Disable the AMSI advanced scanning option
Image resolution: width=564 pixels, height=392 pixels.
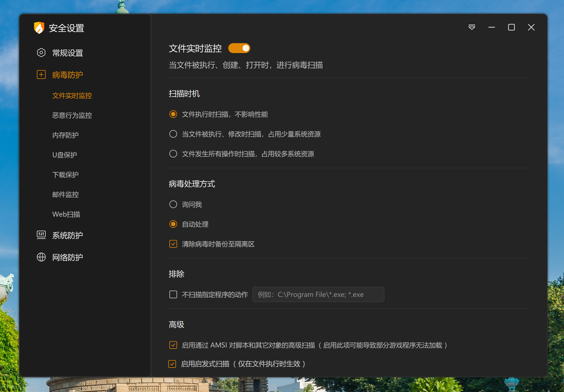(173, 345)
